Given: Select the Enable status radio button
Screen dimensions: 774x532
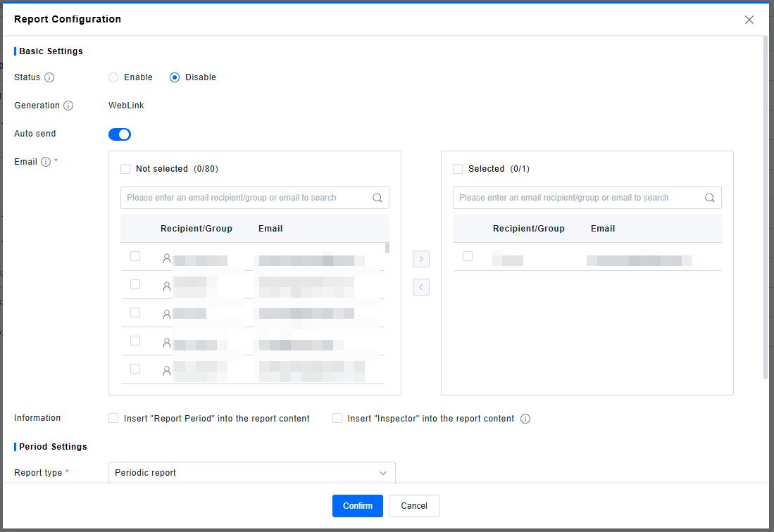Looking at the screenshot, I should 113,77.
